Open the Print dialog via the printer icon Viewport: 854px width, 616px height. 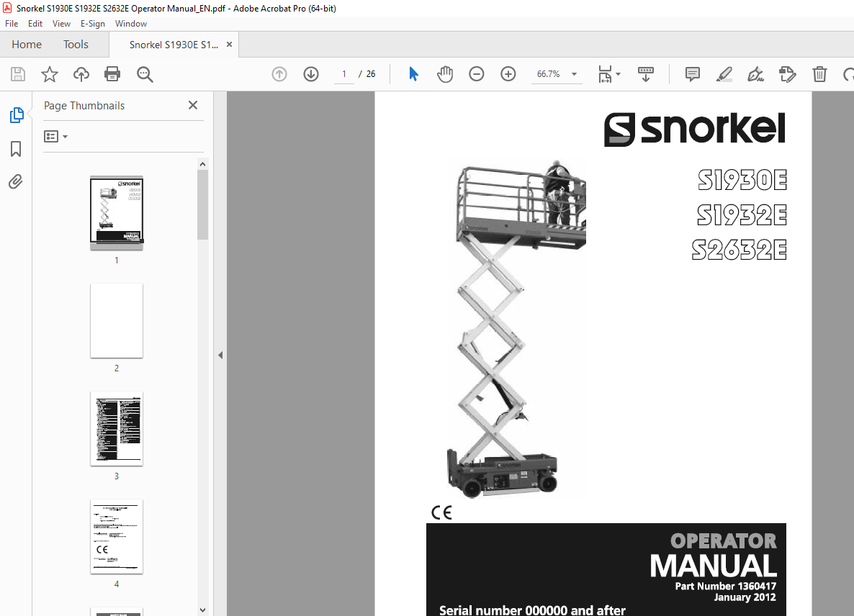112,74
